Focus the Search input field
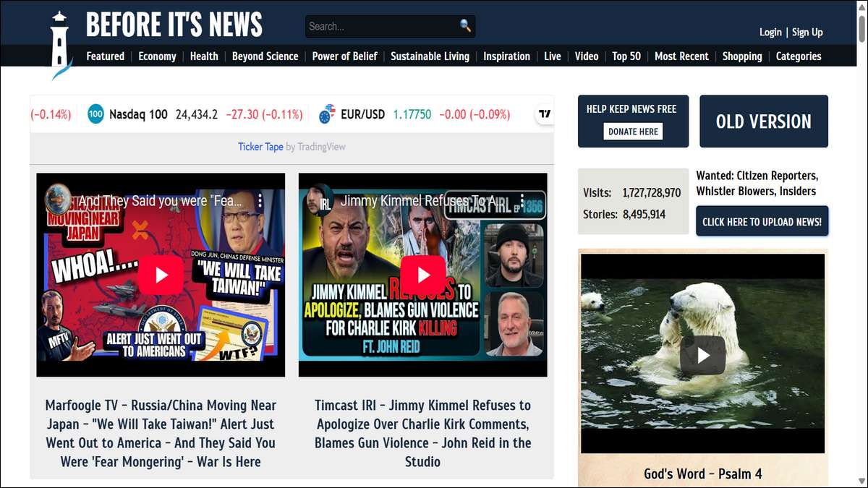This screenshot has height=488, width=868. (383, 26)
